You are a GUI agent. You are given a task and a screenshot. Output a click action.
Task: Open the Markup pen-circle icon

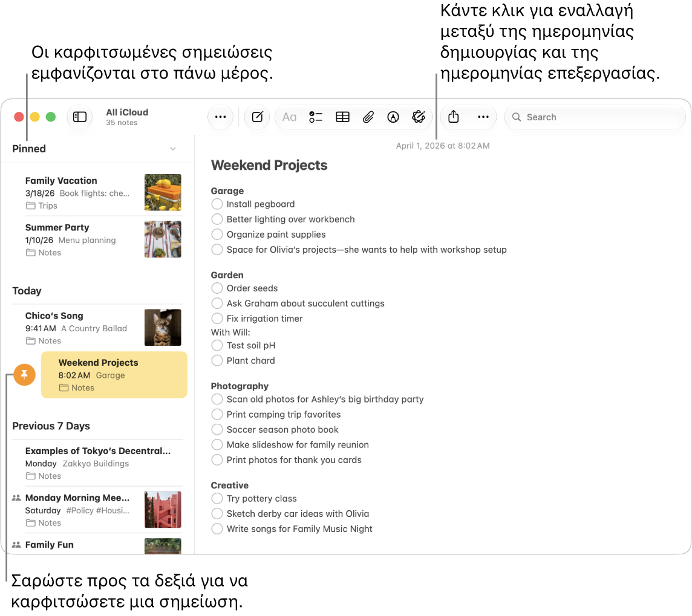tap(393, 117)
